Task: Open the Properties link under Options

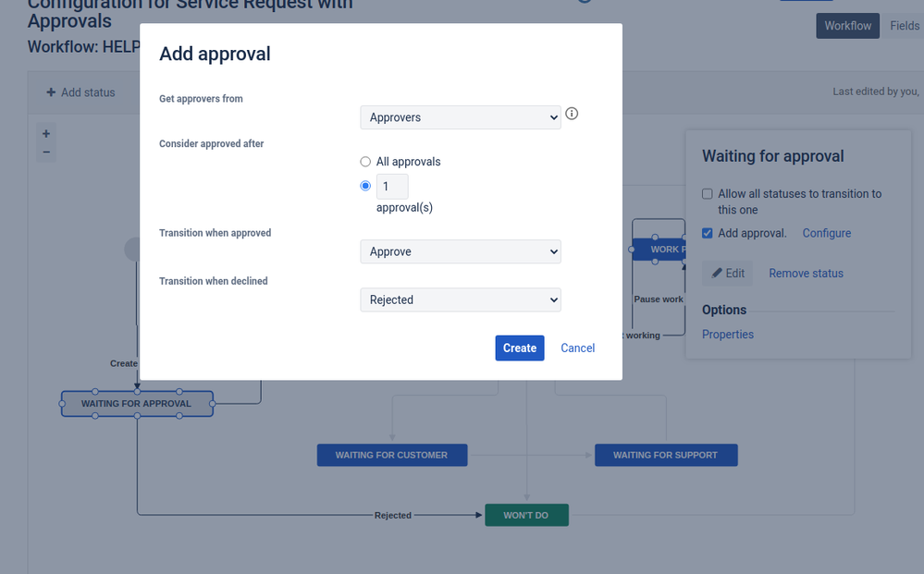Action: coord(728,335)
